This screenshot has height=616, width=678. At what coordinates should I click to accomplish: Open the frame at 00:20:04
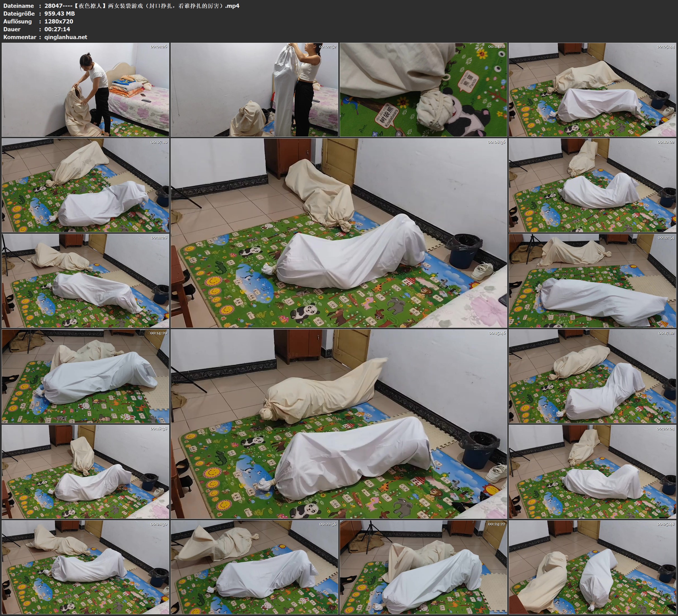[x=592, y=471]
